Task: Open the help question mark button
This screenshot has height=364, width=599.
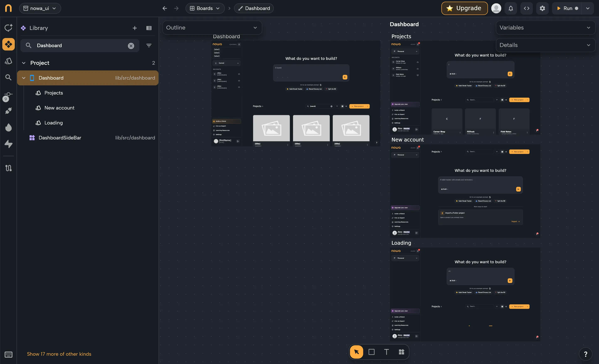Action: [586, 354]
